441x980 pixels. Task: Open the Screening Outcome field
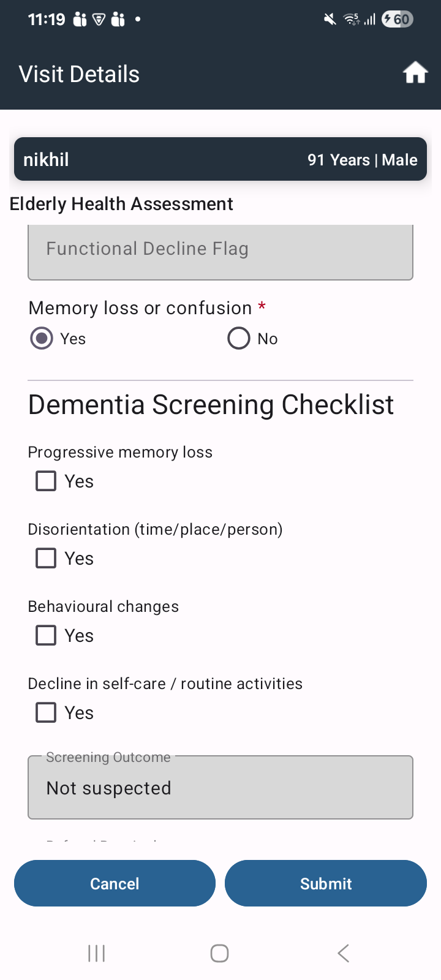(x=221, y=787)
